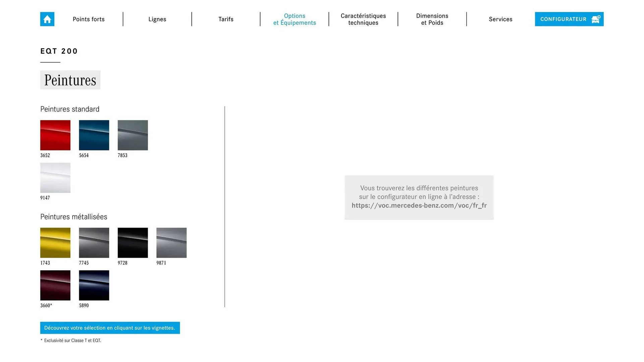
Task: Open Caractéristiques techniques tab
Action: tap(363, 19)
